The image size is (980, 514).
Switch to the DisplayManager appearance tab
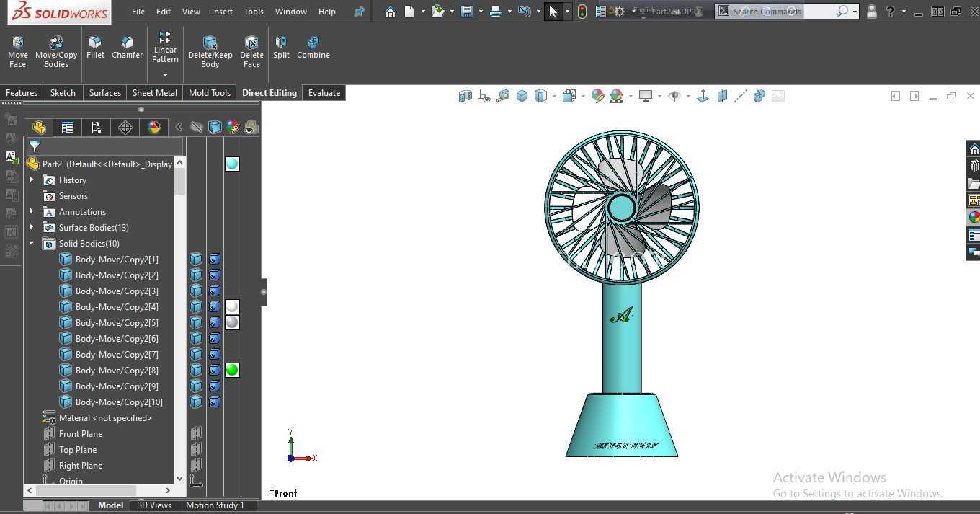154,128
